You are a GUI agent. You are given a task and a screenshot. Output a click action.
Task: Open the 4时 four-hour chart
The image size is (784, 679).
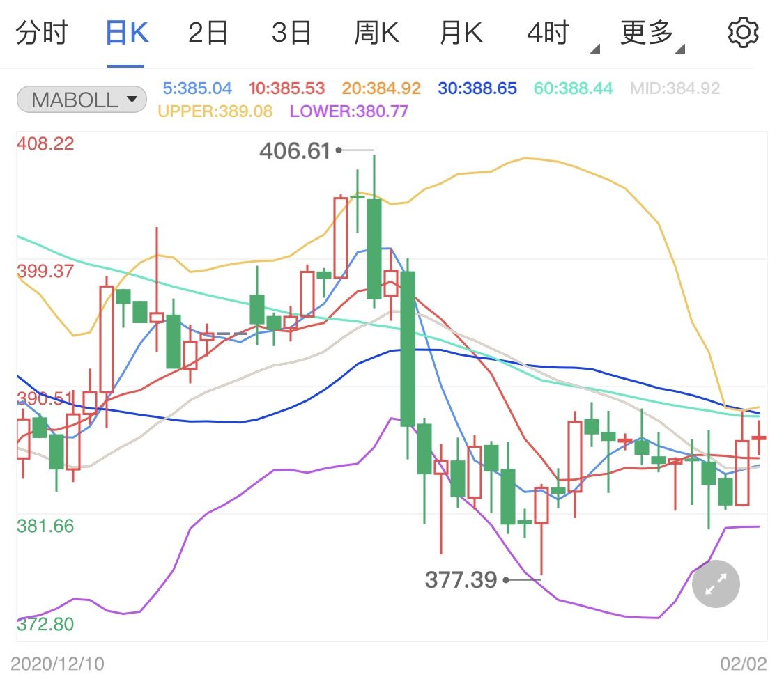548,31
